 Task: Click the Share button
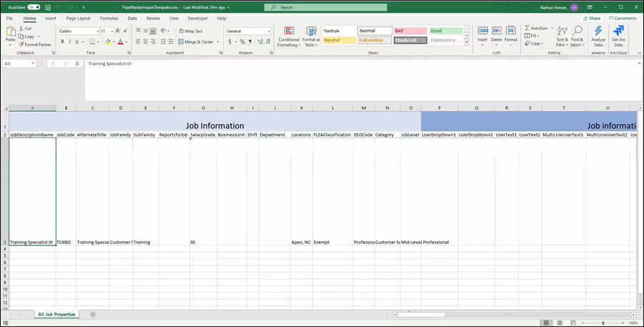coord(592,18)
